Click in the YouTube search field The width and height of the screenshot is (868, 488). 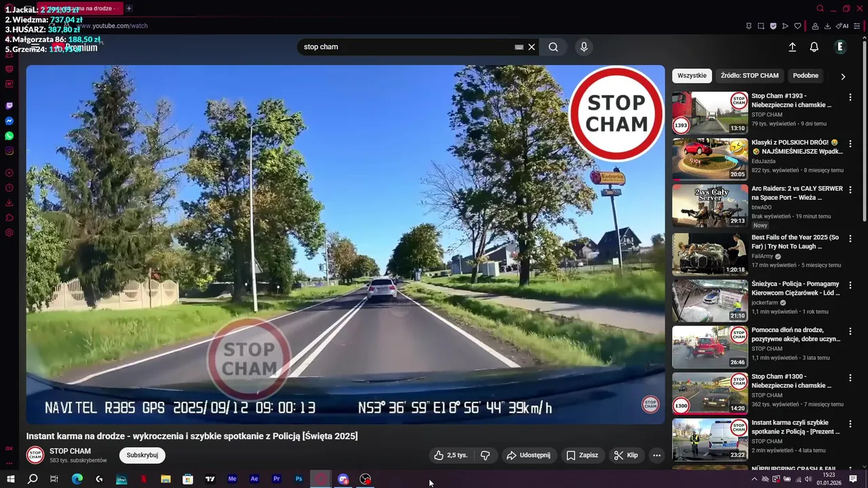407,47
